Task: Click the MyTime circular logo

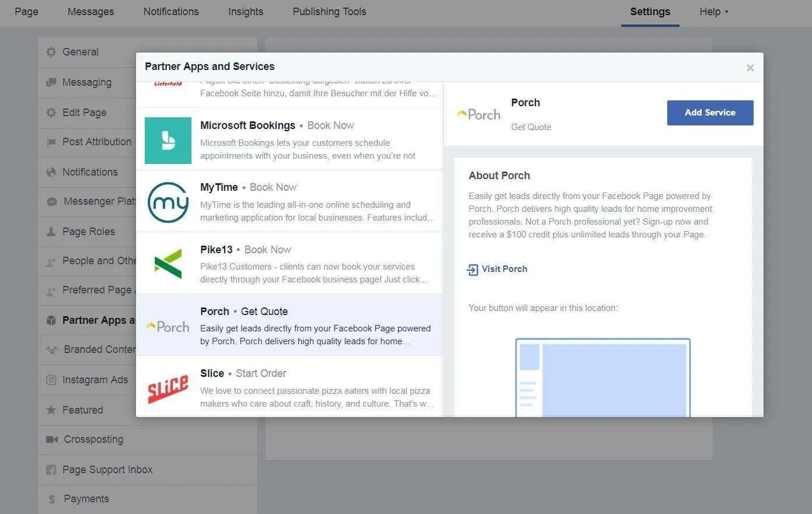Action: [168, 202]
